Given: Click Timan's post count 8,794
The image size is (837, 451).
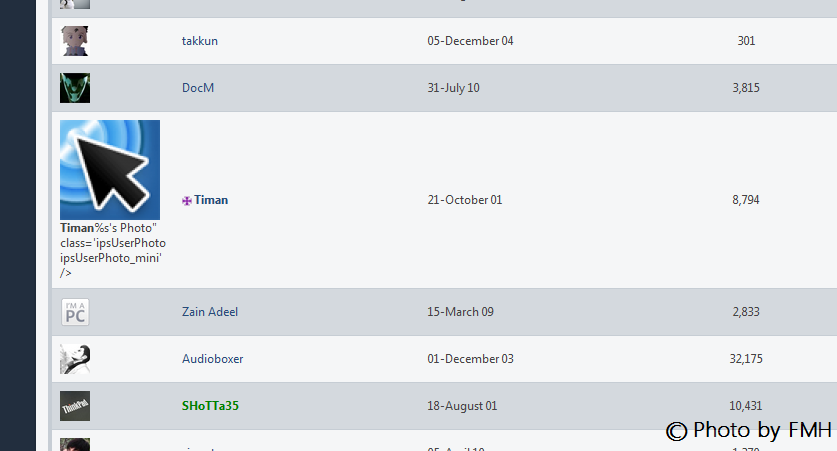Looking at the screenshot, I should pos(746,200).
